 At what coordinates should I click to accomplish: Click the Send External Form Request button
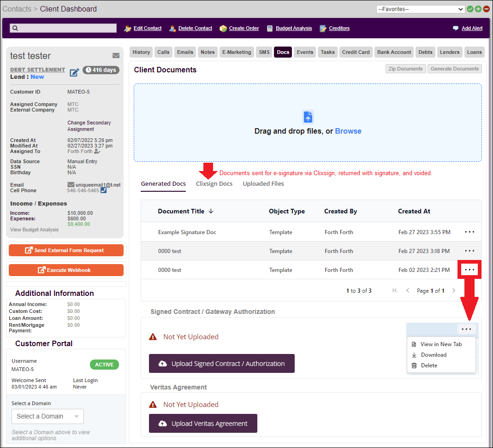pos(66,250)
